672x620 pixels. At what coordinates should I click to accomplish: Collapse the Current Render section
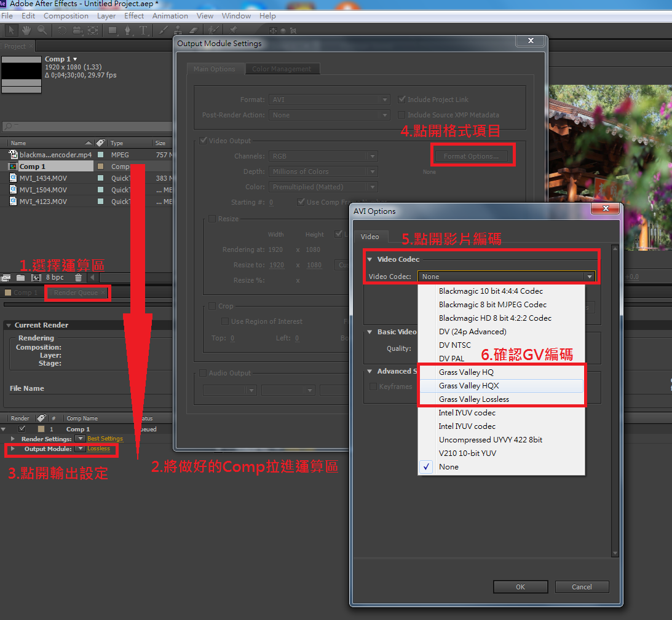pos(8,325)
